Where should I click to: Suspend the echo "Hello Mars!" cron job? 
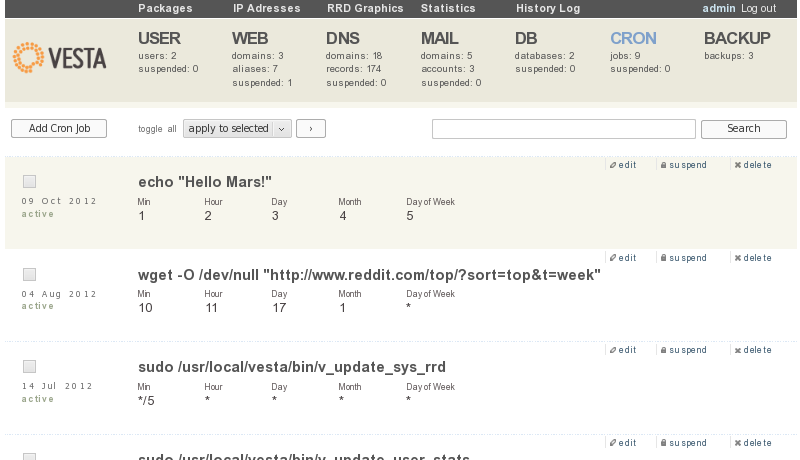[x=682, y=165]
